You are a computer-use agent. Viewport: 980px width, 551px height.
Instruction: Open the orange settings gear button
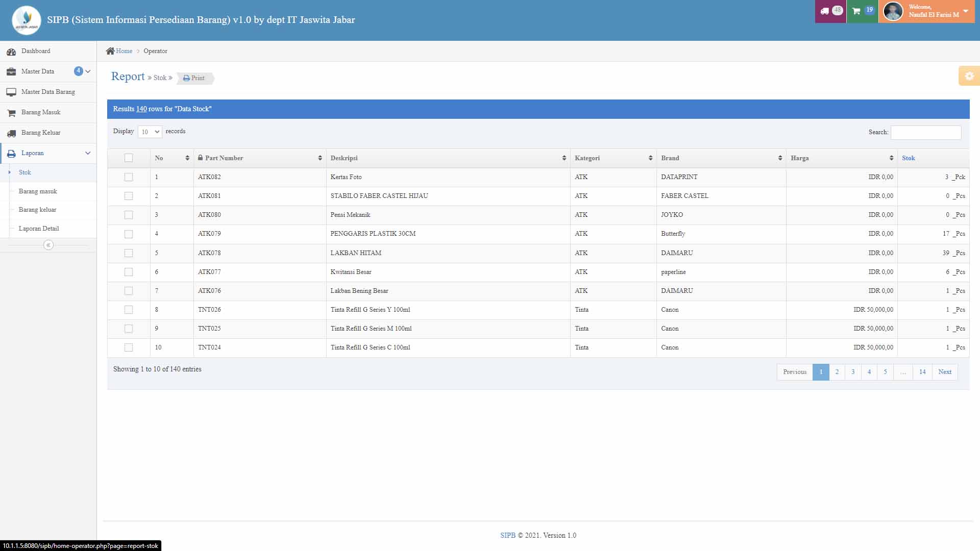pyautogui.click(x=969, y=76)
